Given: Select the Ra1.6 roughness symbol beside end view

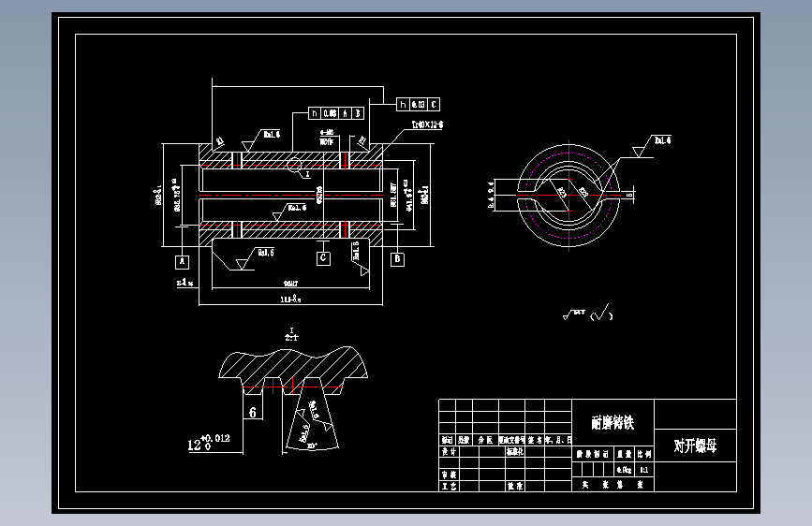Looking at the screenshot, I should tap(652, 146).
